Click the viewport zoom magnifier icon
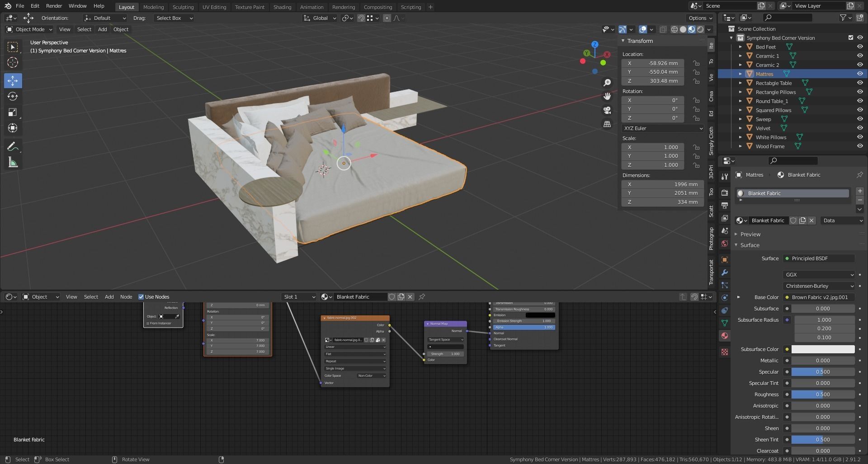 click(x=607, y=83)
